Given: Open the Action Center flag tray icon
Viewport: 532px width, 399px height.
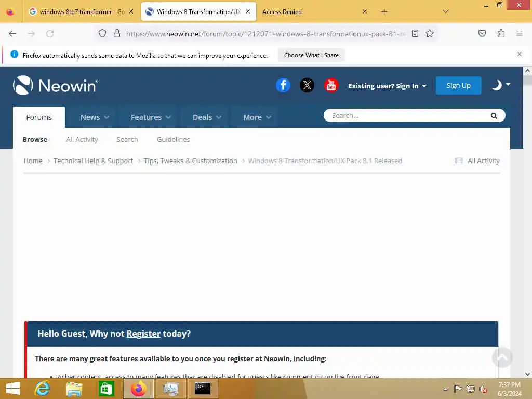Looking at the screenshot, I should [458, 389].
